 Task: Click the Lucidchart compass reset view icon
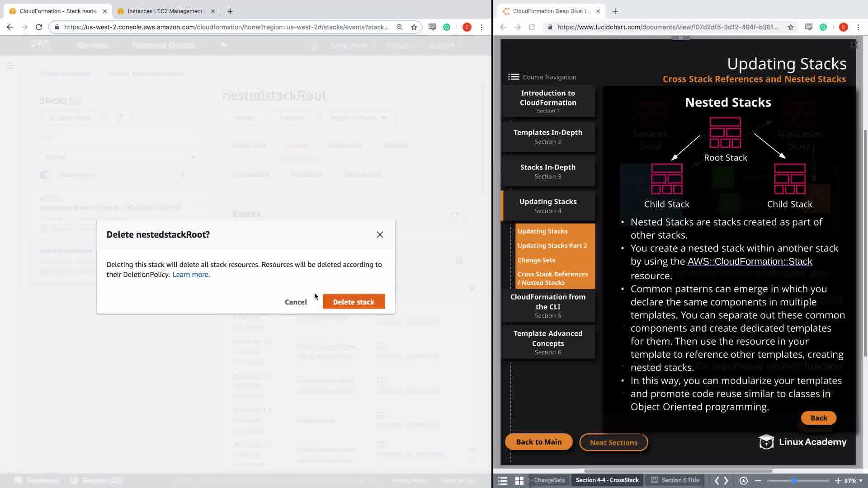point(744,481)
